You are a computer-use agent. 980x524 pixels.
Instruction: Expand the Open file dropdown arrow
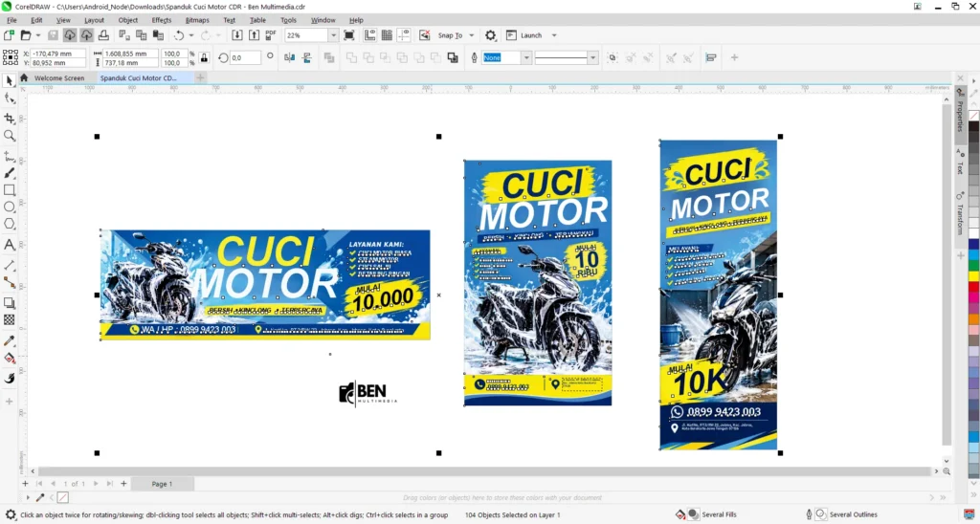tap(37, 35)
